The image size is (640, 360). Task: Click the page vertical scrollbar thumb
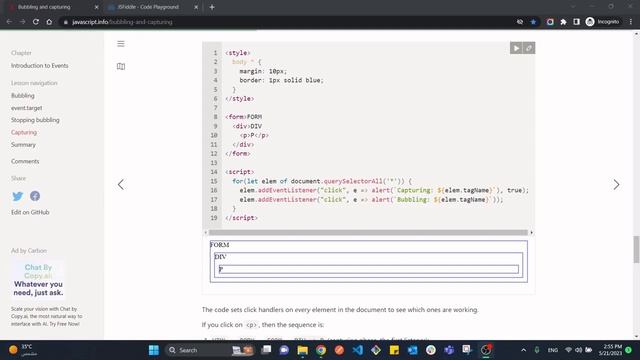click(x=636, y=249)
